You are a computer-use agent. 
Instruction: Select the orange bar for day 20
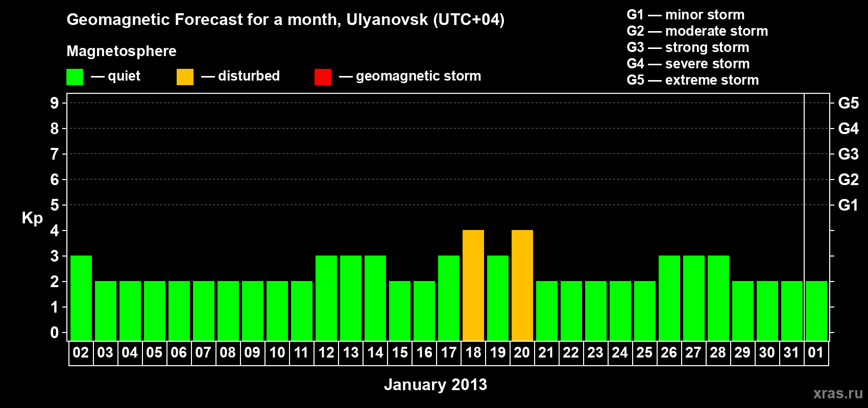pos(522,285)
